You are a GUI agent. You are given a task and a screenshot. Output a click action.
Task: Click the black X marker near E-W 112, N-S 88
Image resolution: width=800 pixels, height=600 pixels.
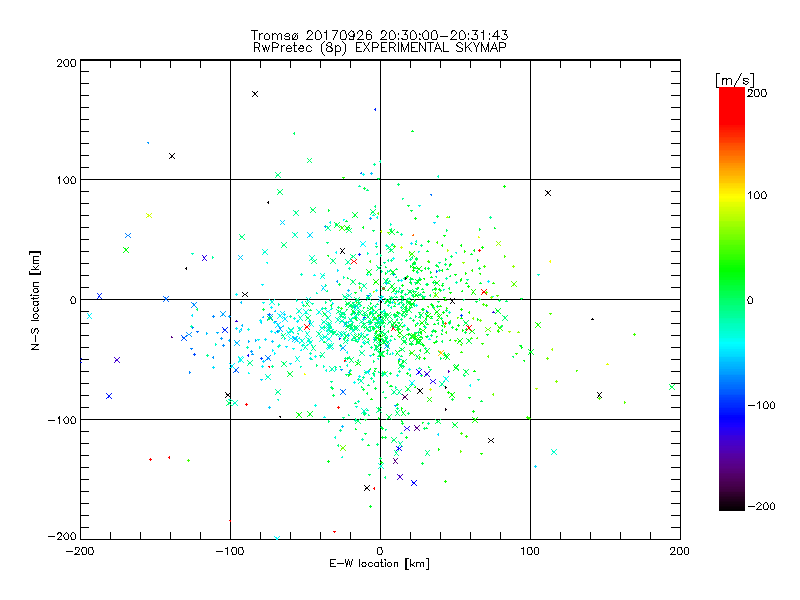(548, 193)
